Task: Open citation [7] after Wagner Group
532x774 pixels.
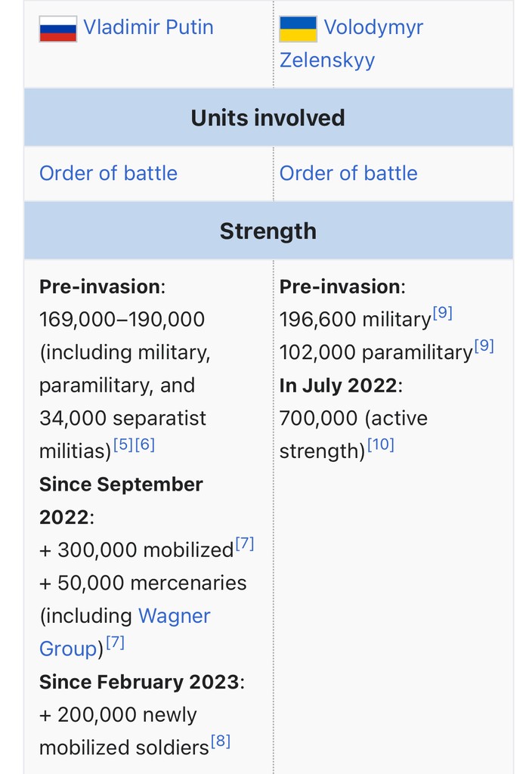Action: coord(115,642)
